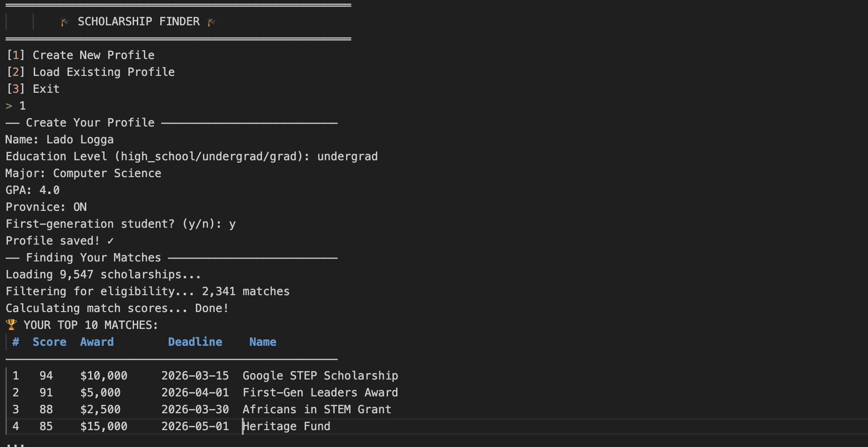This screenshot has width=868, height=447.
Task: Click the graduation cap left of SCHOLARSHIP FINDER
Action: coord(65,22)
